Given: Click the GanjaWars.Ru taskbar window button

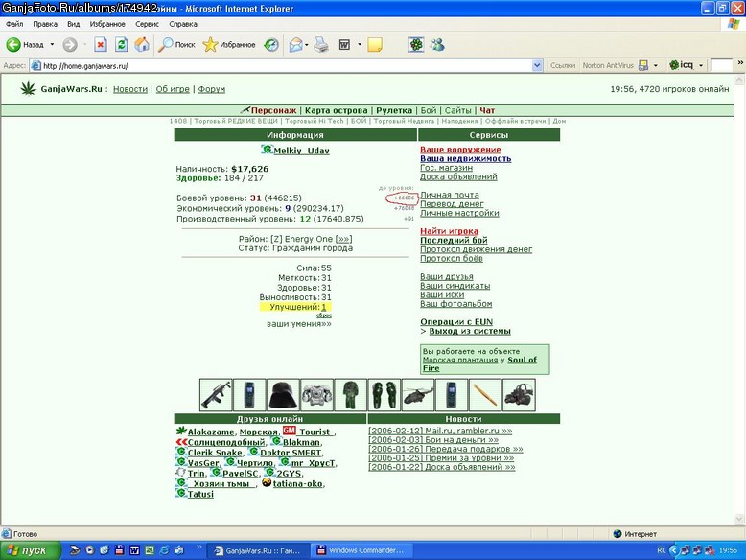Looking at the screenshot, I should tap(259, 550).
